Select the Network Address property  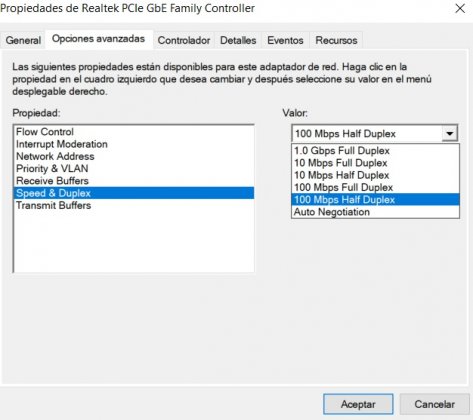[x=134, y=156]
